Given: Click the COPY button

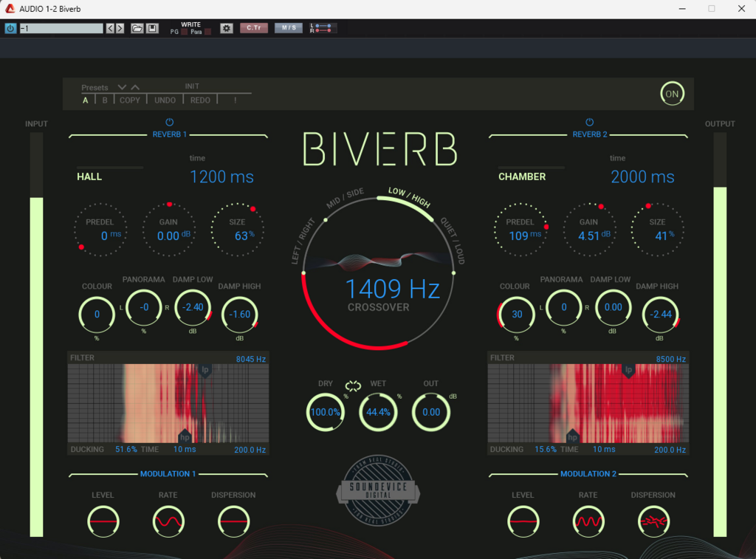Looking at the screenshot, I should pos(130,100).
